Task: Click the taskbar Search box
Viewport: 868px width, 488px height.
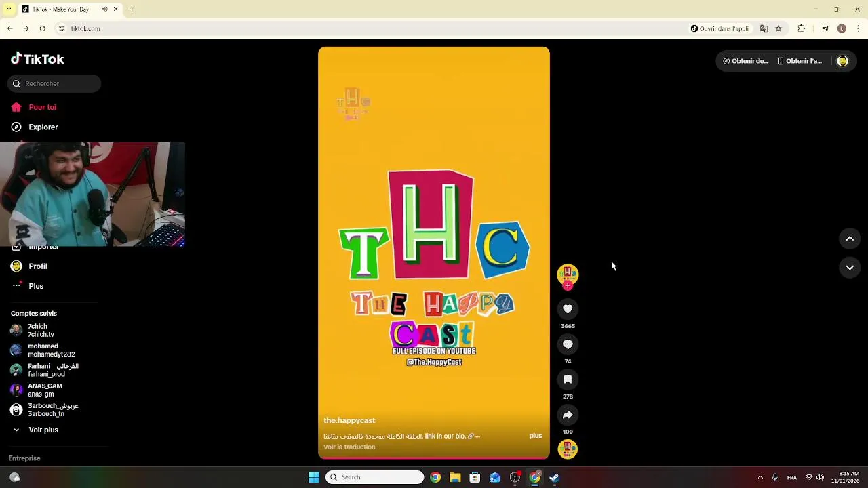Action: [x=374, y=477]
